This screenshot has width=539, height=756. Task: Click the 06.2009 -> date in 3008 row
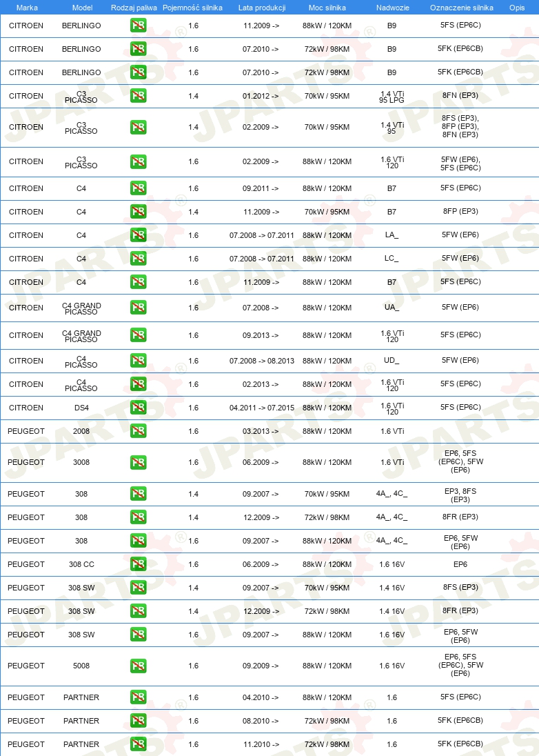[261, 462]
